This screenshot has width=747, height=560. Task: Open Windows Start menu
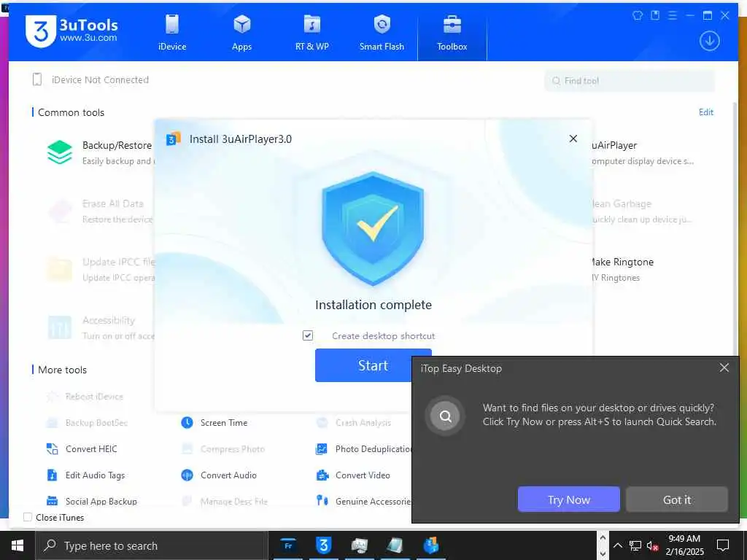coord(18,545)
